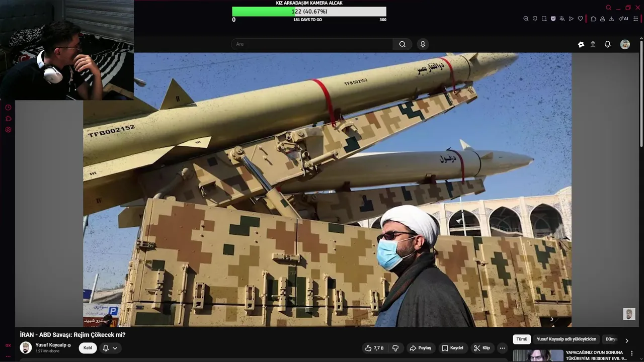Viewport: 644px width, 362px height.
Task: Click the channel watermark in video corner
Action: tap(629, 314)
